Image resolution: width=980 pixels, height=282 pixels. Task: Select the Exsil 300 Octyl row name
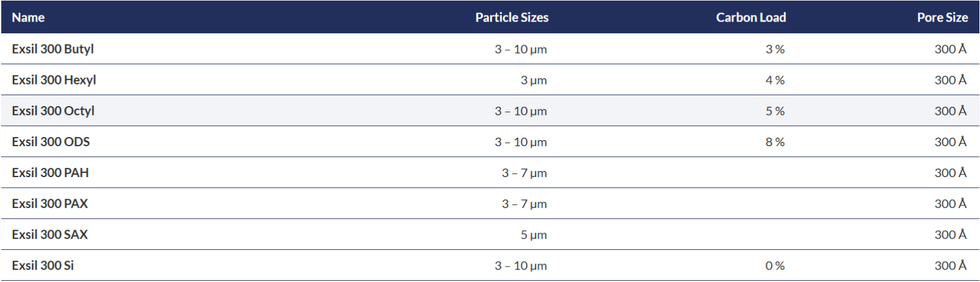pyautogui.click(x=53, y=110)
